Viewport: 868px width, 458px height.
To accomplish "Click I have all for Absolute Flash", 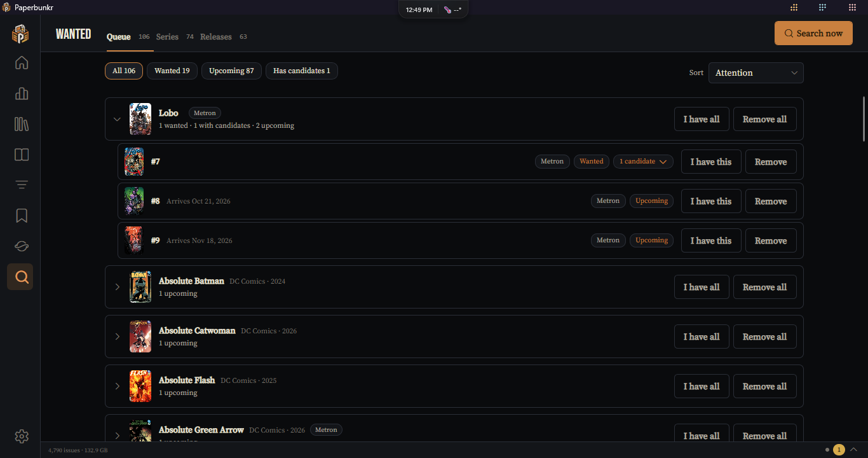I will (x=702, y=386).
